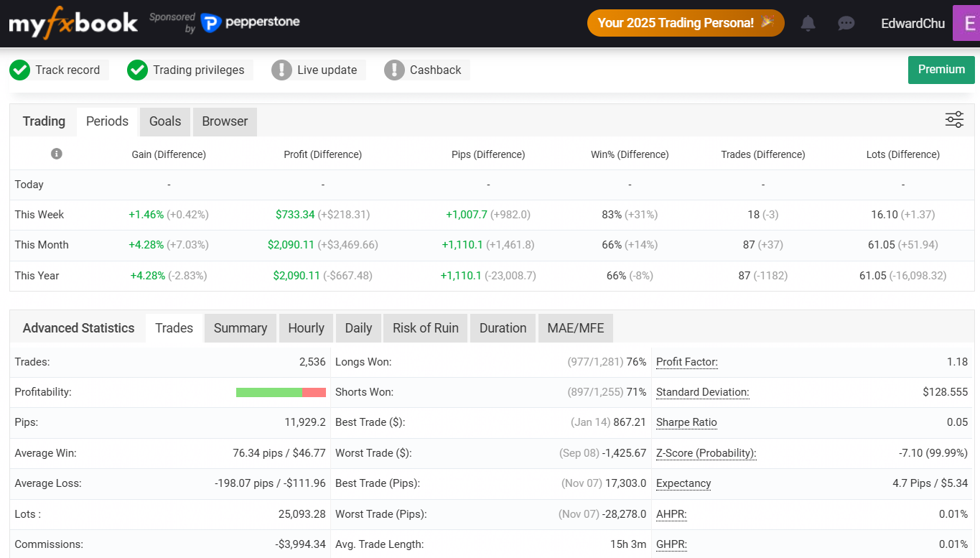Click the Myfxbook logo
The width and height of the screenshot is (980, 558).
[x=73, y=23]
